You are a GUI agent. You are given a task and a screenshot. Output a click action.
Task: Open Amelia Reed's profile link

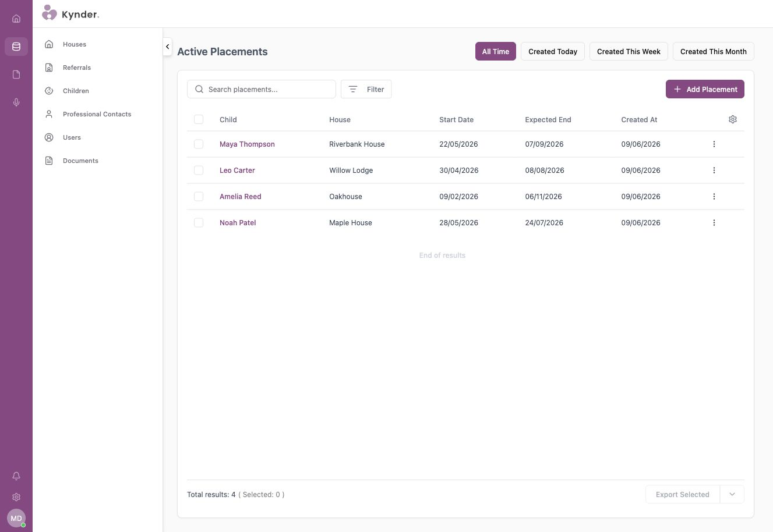(x=240, y=196)
